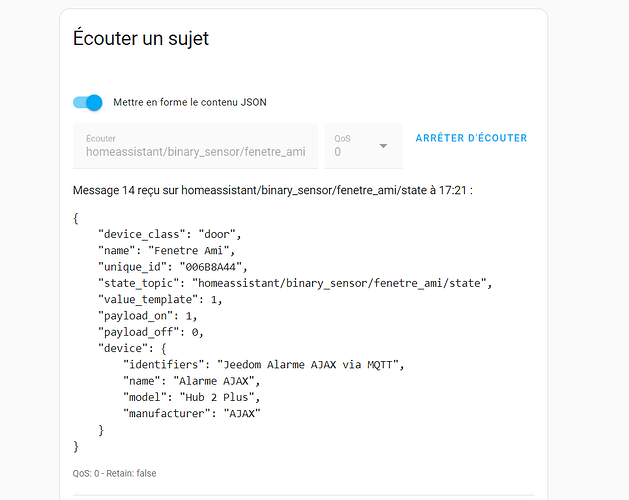The height and width of the screenshot is (500, 629).
Task: Select the unique_id "006B8A44" line
Action: pos(172,267)
